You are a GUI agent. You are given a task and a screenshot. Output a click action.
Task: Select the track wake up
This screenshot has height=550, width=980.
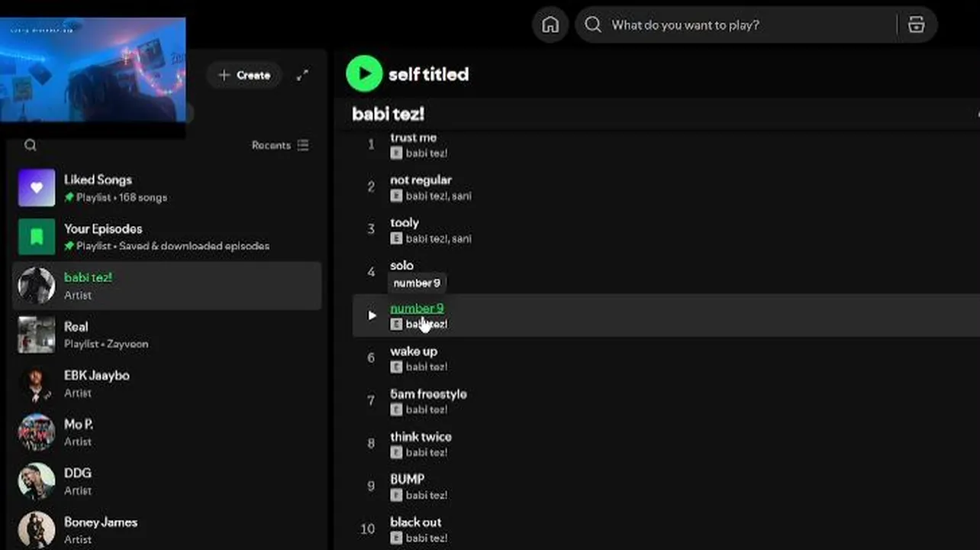414,351
